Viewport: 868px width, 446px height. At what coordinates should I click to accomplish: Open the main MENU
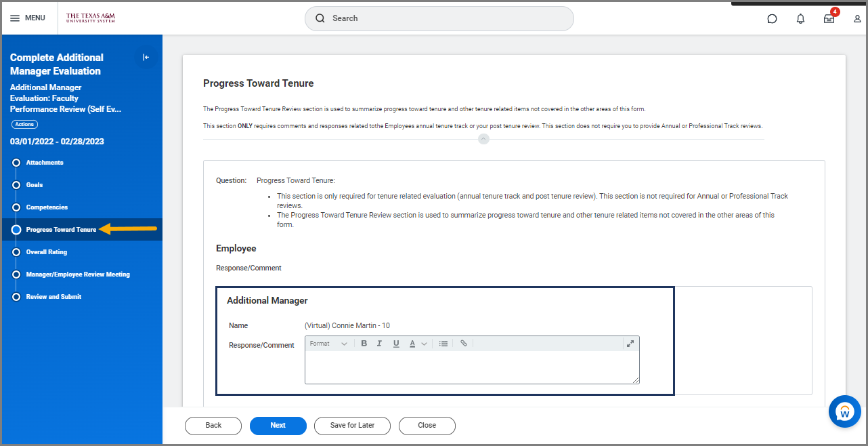pyautogui.click(x=28, y=18)
